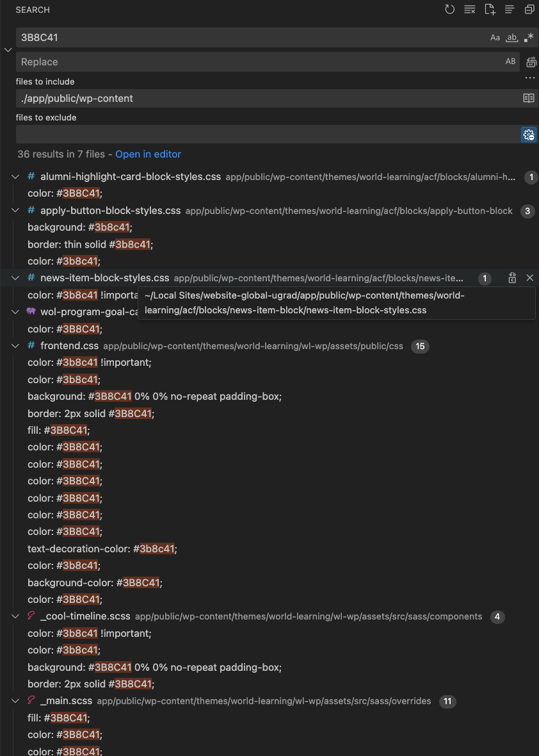Click the Refresh search results icon
This screenshot has height=756, width=539.
click(450, 10)
